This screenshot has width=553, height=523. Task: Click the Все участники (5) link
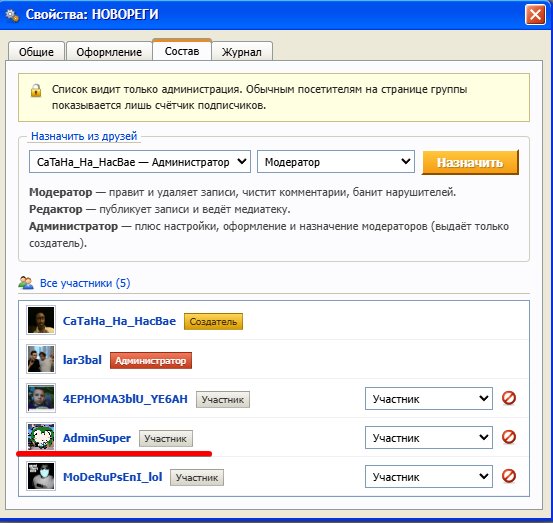pyautogui.click(x=85, y=283)
